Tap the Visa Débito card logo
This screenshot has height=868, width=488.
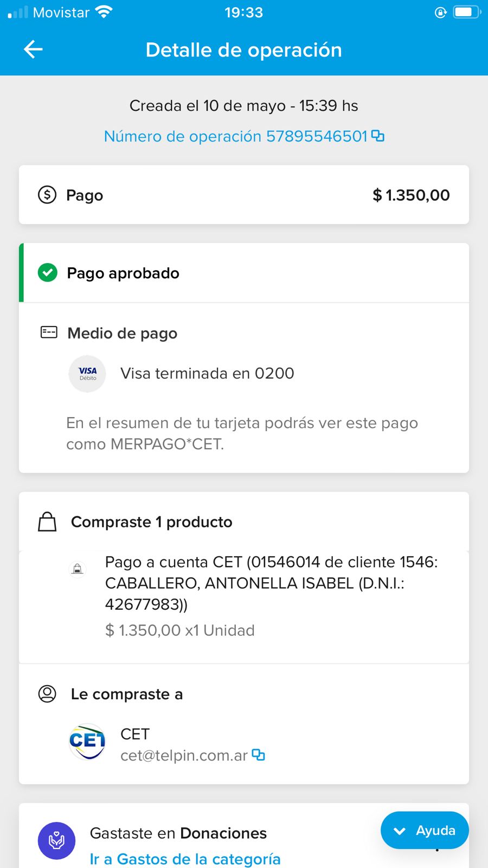point(87,374)
